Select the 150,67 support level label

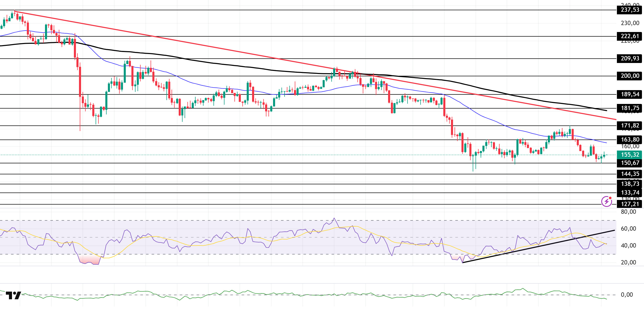(630, 163)
